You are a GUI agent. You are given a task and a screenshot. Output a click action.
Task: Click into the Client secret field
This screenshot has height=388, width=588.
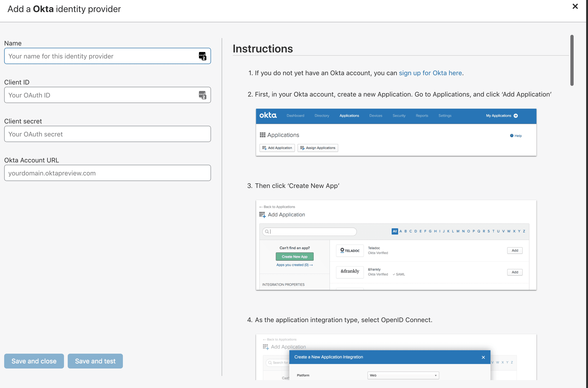click(x=108, y=134)
